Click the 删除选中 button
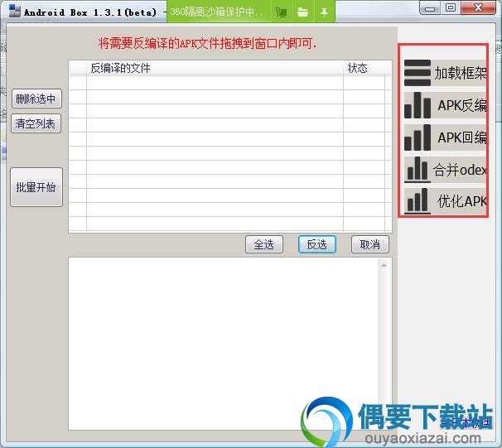 coord(36,99)
